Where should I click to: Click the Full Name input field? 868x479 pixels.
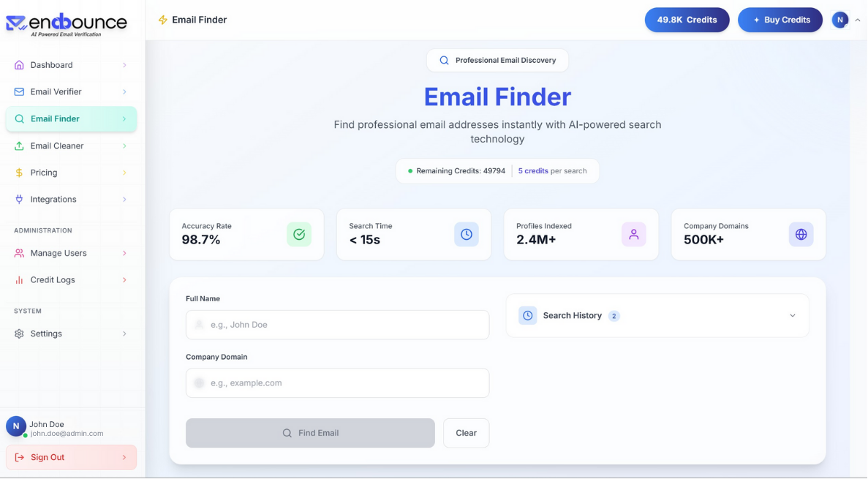pyautogui.click(x=337, y=324)
